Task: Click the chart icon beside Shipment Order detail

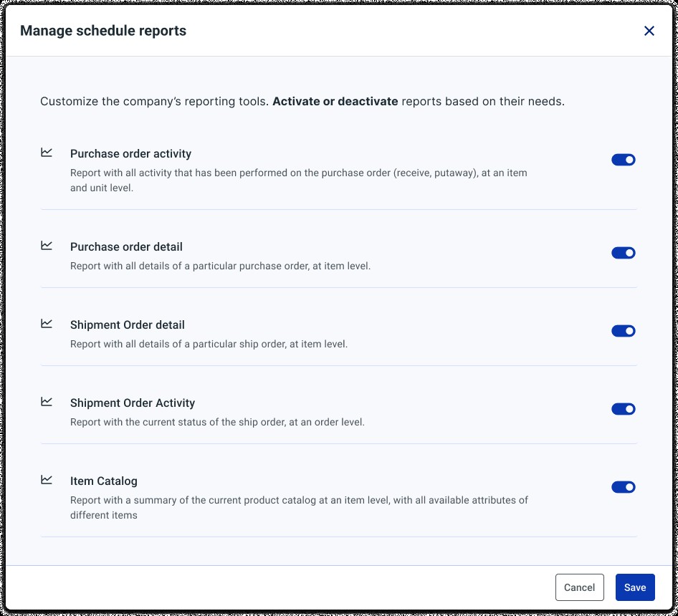Action: coord(47,323)
